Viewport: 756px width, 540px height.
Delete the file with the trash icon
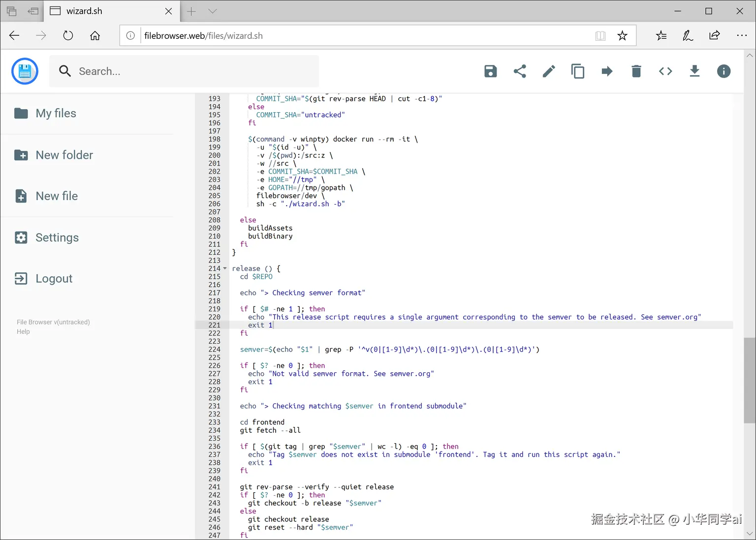click(636, 71)
